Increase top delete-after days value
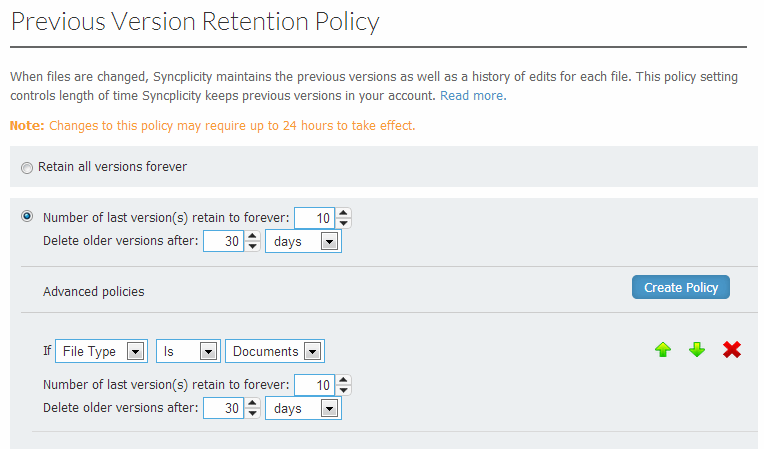The height and width of the screenshot is (449, 764). tap(252, 236)
